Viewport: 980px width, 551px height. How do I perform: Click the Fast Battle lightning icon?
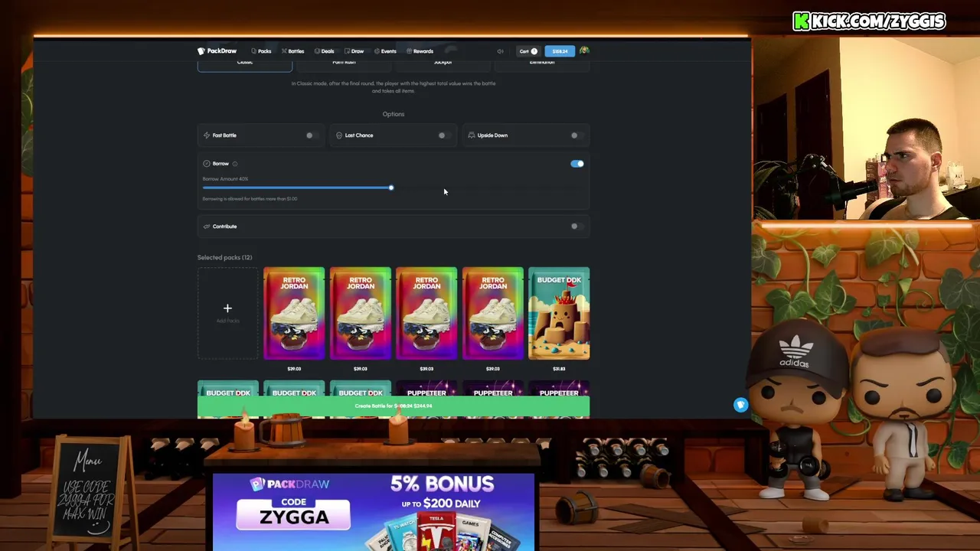coord(207,135)
